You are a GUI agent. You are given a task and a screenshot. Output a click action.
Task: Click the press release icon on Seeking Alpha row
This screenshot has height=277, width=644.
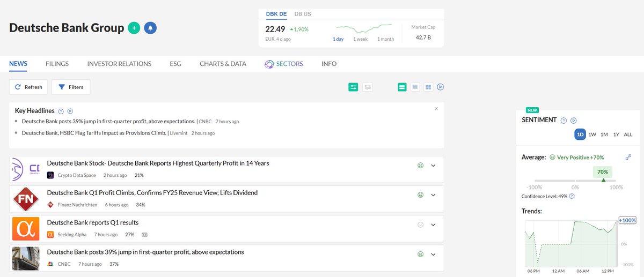pos(144,235)
